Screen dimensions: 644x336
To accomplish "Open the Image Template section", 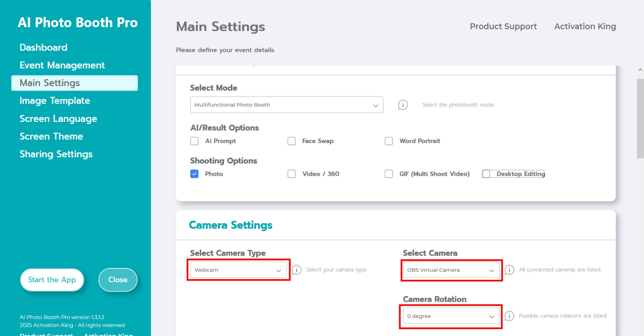I will [55, 101].
